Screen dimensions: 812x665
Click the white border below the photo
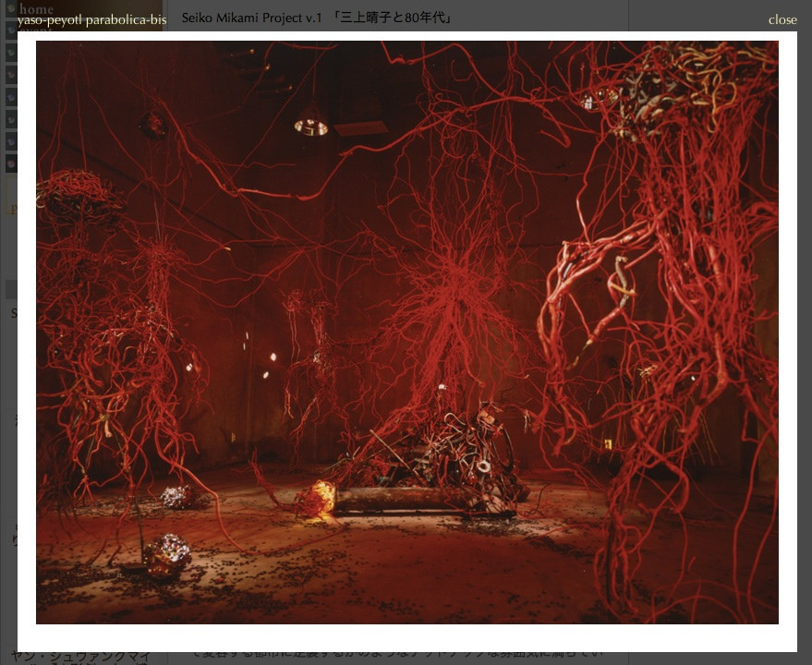click(x=406, y=638)
